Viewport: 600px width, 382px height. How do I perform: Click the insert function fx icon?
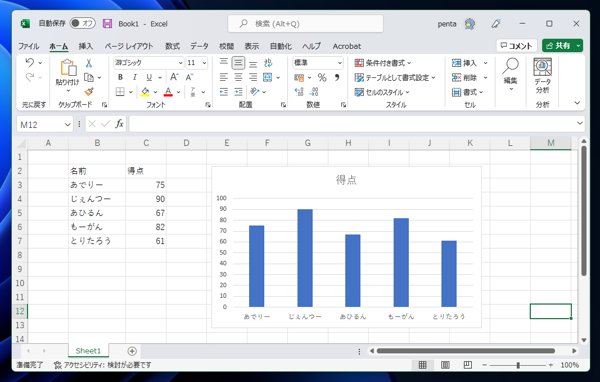point(119,124)
